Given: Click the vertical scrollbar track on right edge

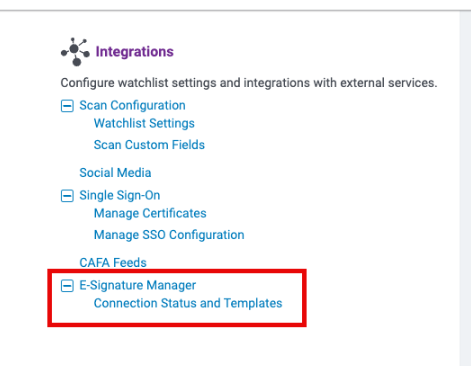Looking at the screenshot, I should (x=465, y=188).
